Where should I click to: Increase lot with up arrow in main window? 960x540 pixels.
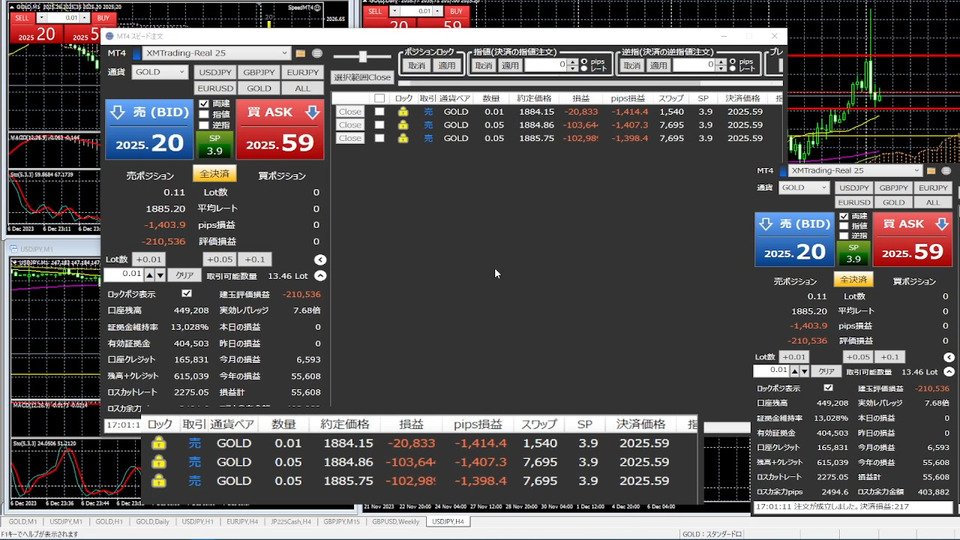(149, 276)
